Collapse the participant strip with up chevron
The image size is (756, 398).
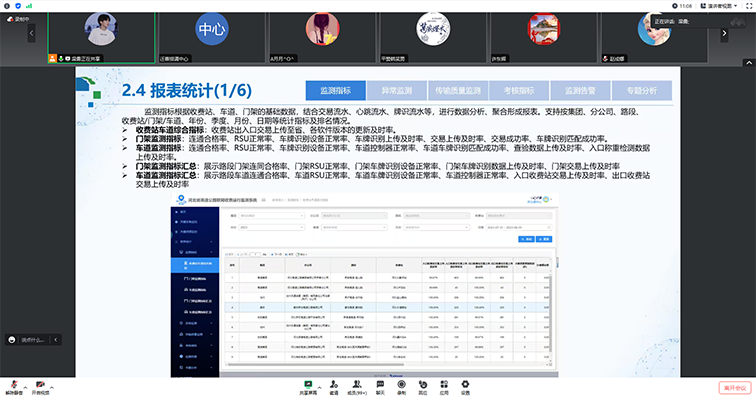coord(749,63)
